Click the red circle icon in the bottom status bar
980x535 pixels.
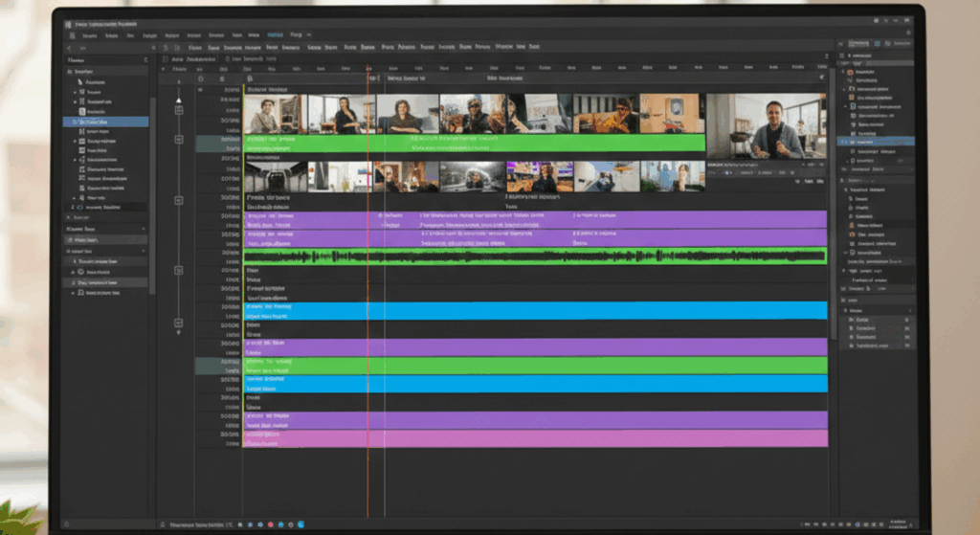click(270, 524)
